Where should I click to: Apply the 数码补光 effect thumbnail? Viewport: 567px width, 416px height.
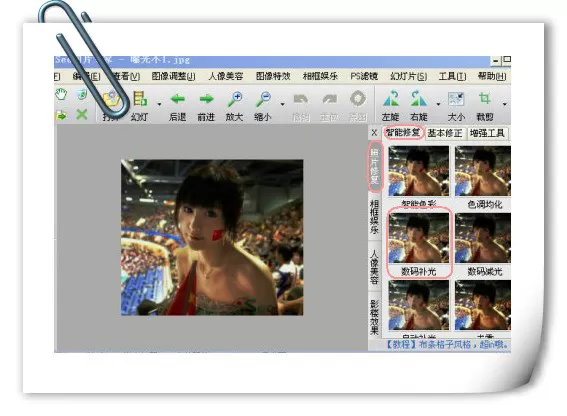click(x=419, y=238)
